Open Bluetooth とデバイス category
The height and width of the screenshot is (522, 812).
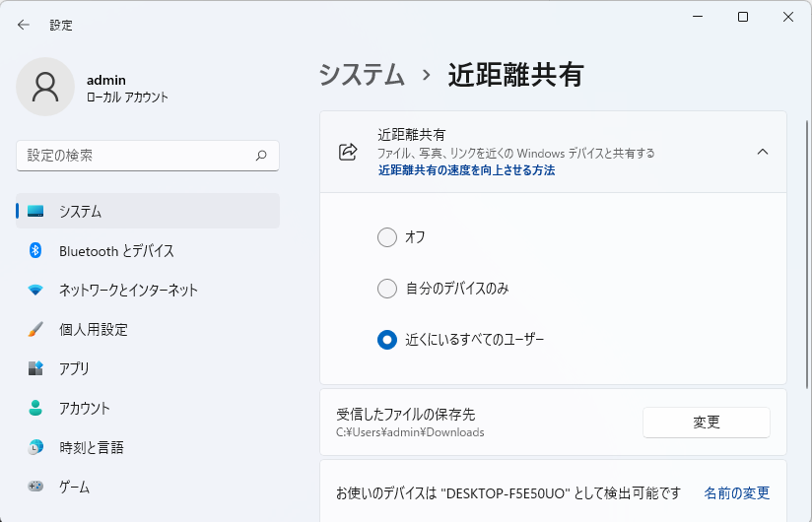pyautogui.click(x=148, y=250)
